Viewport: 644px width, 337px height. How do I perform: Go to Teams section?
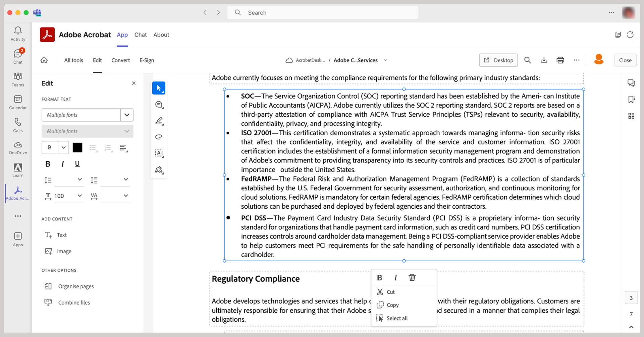(x=18, y=79)
